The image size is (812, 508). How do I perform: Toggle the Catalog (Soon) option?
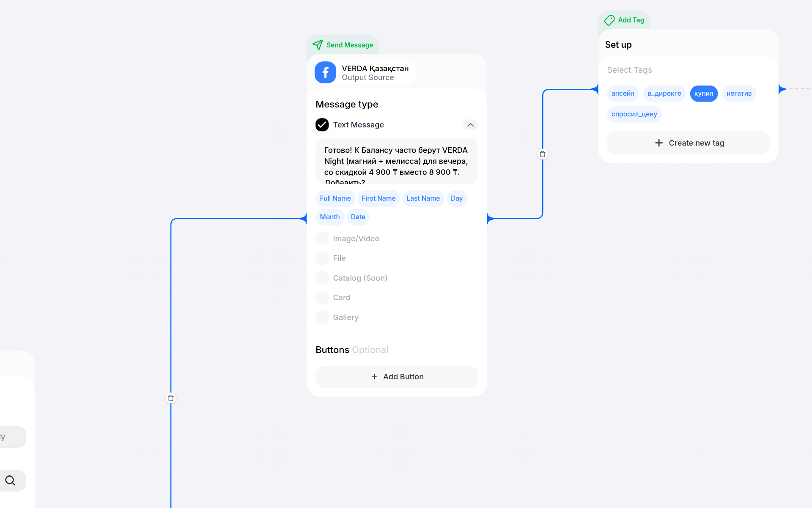pos(322,278)
